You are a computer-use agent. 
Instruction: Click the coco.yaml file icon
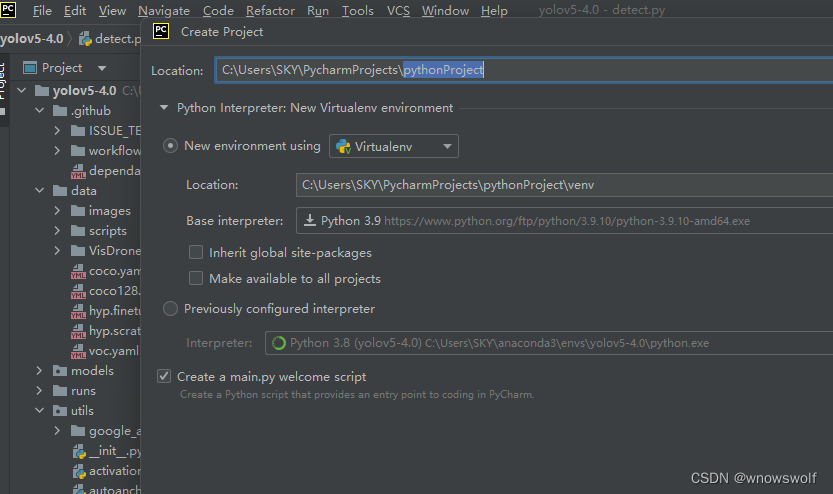(x=78, y=271)
